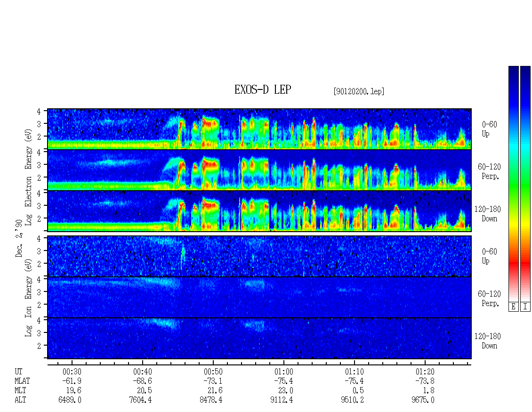
Task: Click the altitude value 6489.0
Action: click(x=70, y=400)
